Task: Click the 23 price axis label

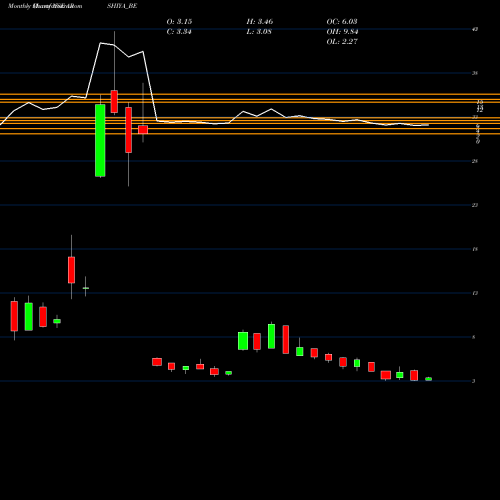Action: (475, 205)
